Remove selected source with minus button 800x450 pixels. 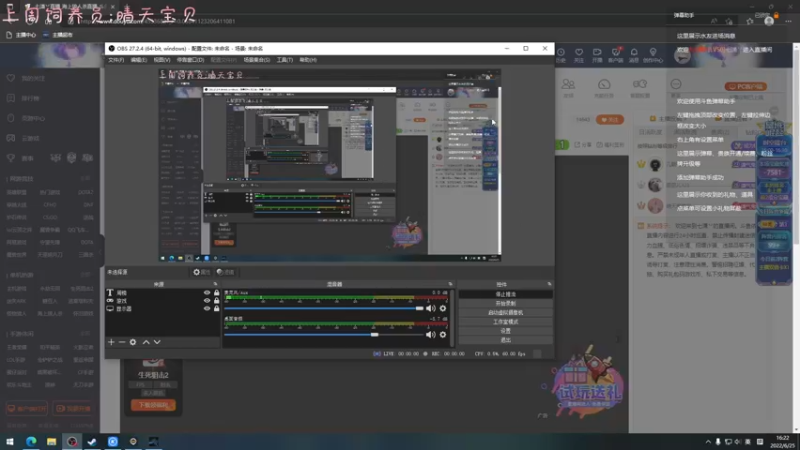[x=122, y=342]
